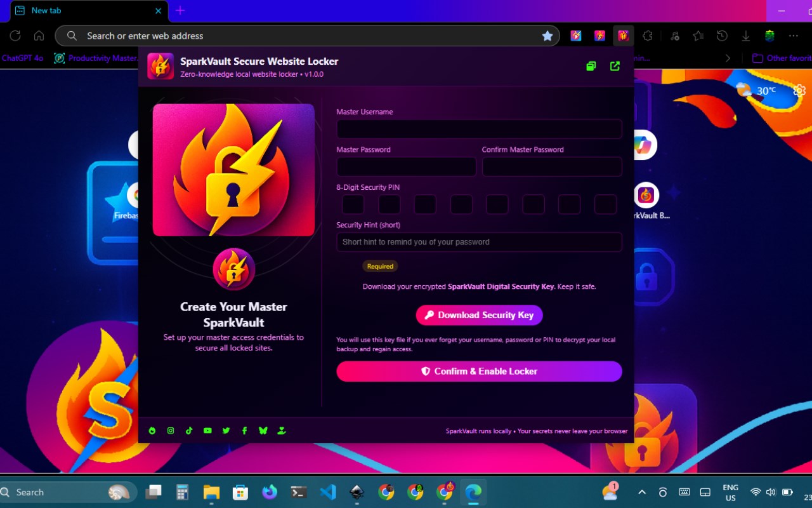This screenshot has width=812, height=508.
Task: Open the Settings and more three-dots menu
Action: click(x=794, y=36)
